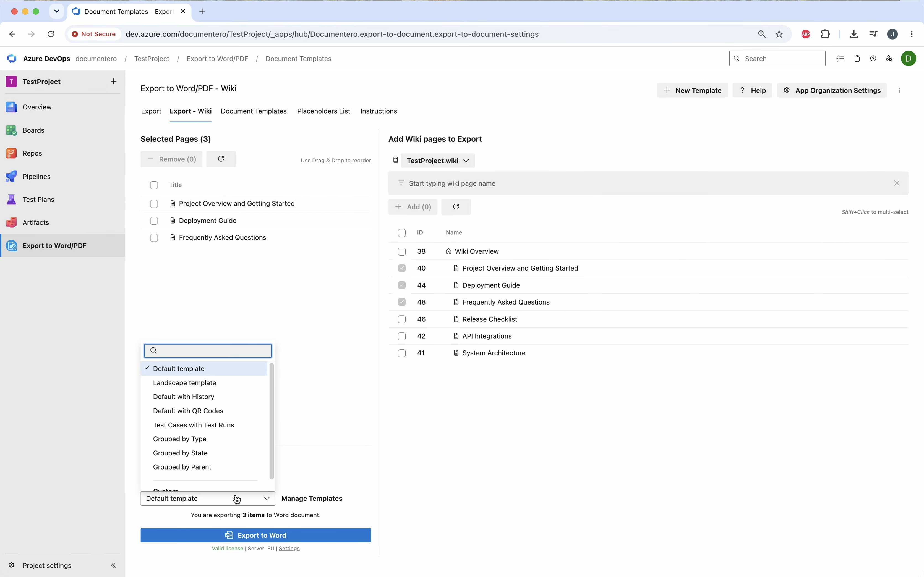Click the plus icon next to TestProject

point(113,81)
